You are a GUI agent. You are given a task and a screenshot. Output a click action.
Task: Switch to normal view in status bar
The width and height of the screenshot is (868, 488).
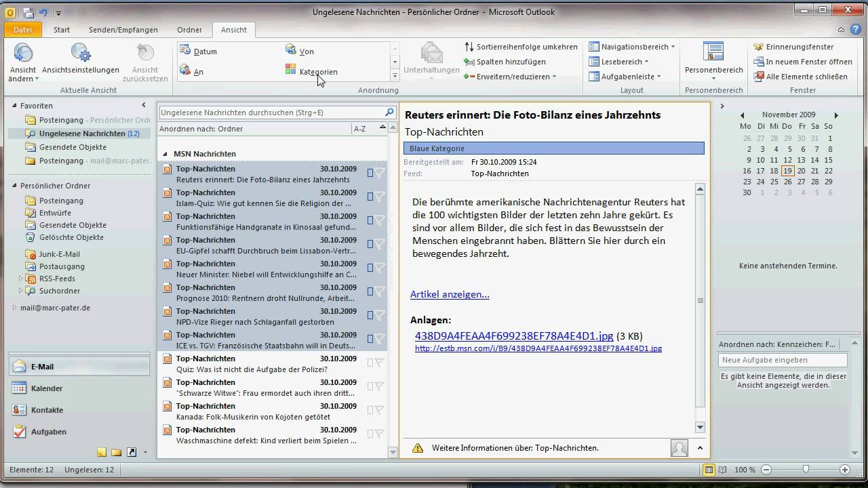point(709,470)
